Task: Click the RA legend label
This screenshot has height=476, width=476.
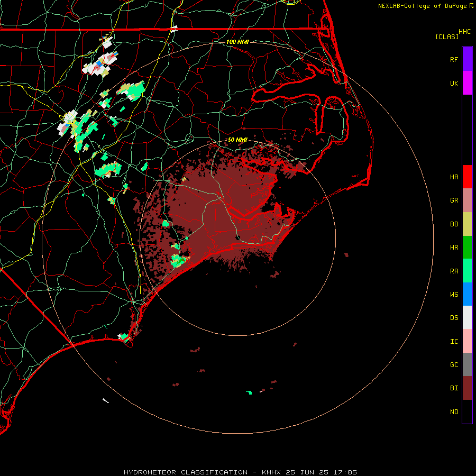Action: pos(454,271)
